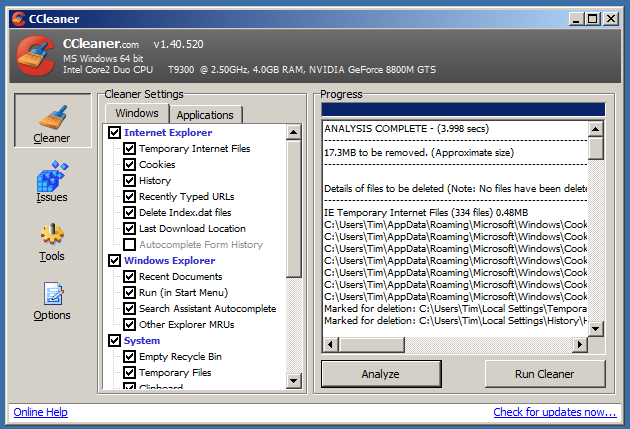Click the Analyze button
Screen dimensions: 630x429
coord(381,374)
